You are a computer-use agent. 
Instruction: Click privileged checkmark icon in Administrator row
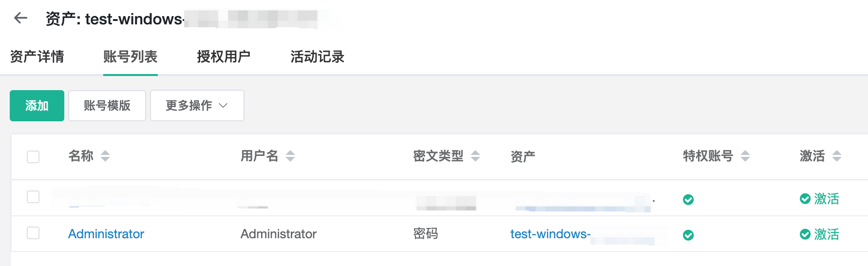click(x=688, y=235)
